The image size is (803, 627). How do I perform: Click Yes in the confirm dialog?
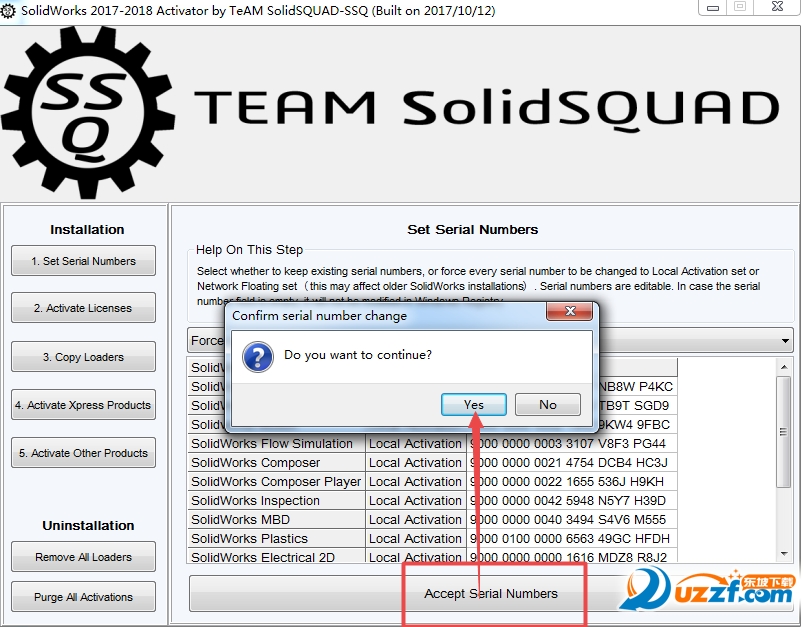coord(474,405)
